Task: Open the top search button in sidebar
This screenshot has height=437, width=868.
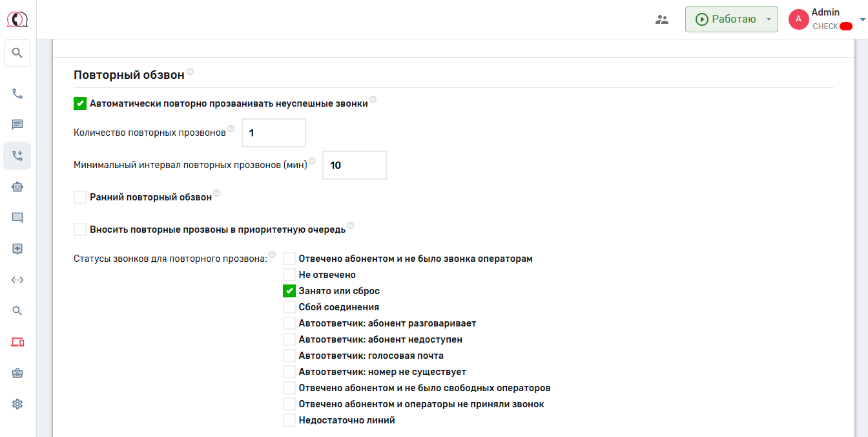Action: pyautogui.click(x=17, y=53)
